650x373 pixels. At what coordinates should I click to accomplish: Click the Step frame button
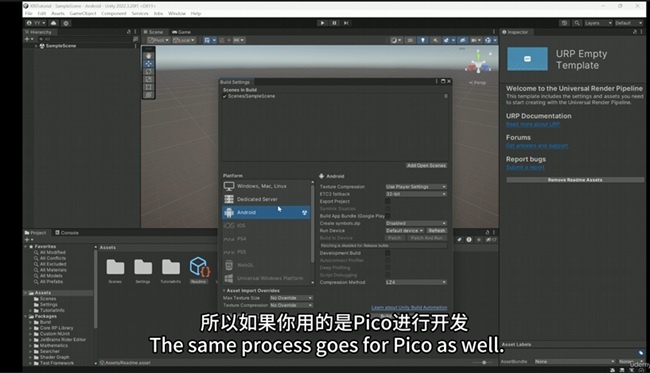(346, 23)
